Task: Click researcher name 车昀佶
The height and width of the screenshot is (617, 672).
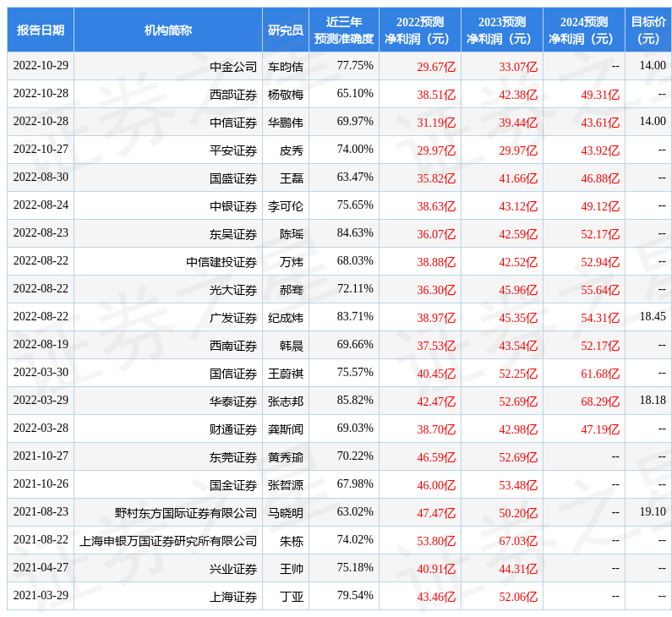Action: [286, 67]
